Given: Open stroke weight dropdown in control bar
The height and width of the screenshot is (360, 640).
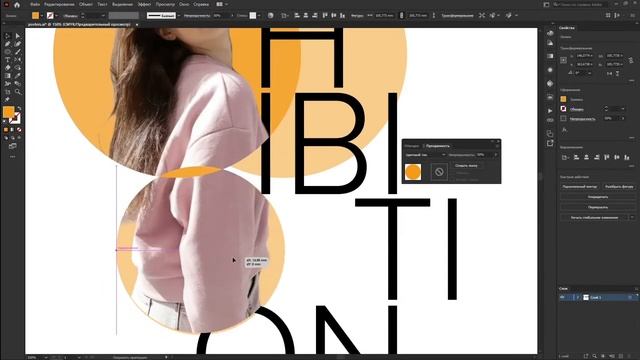Looking at the screenshot, I should pyautogui.click(x=103, y=16).
